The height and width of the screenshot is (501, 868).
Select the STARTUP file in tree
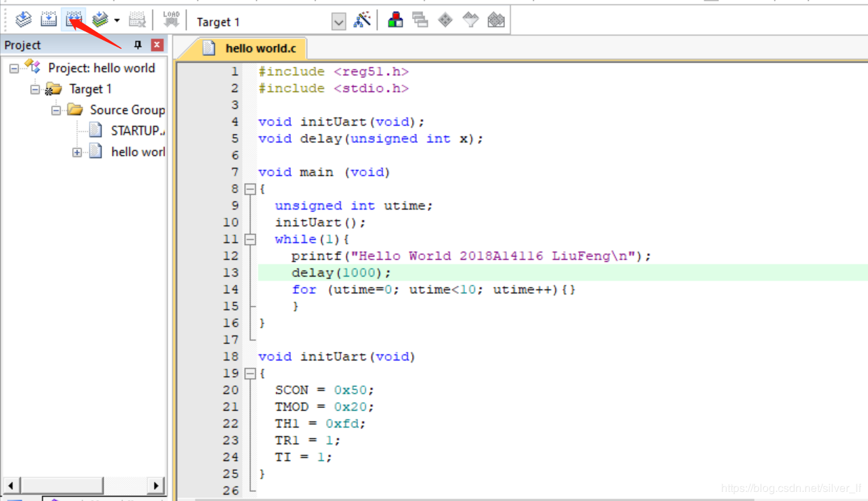pyautogui.click(x=138, y=131)
